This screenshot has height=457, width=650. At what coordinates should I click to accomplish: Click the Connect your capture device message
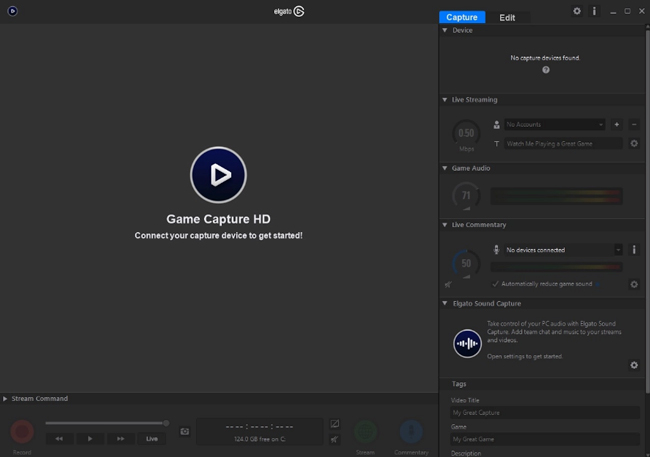(218, 236)
